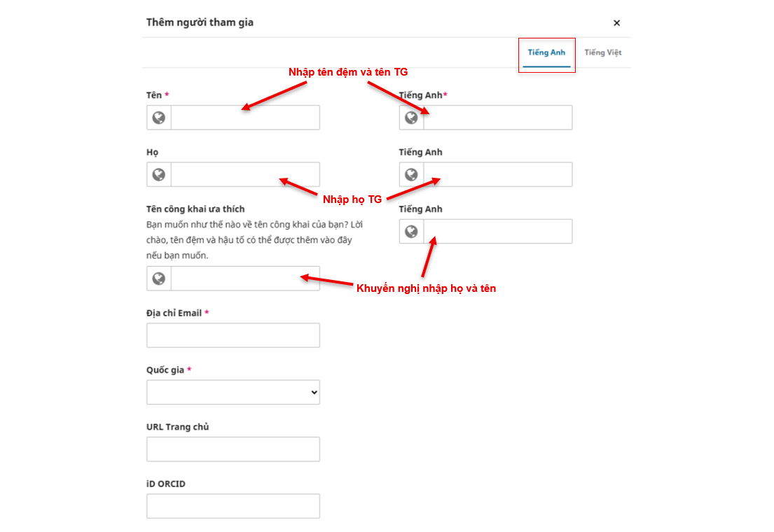Image resolution: width=774 pixels, height=532 pixels.
Task: Focus the Họ text input
Action: click(245, 174)
